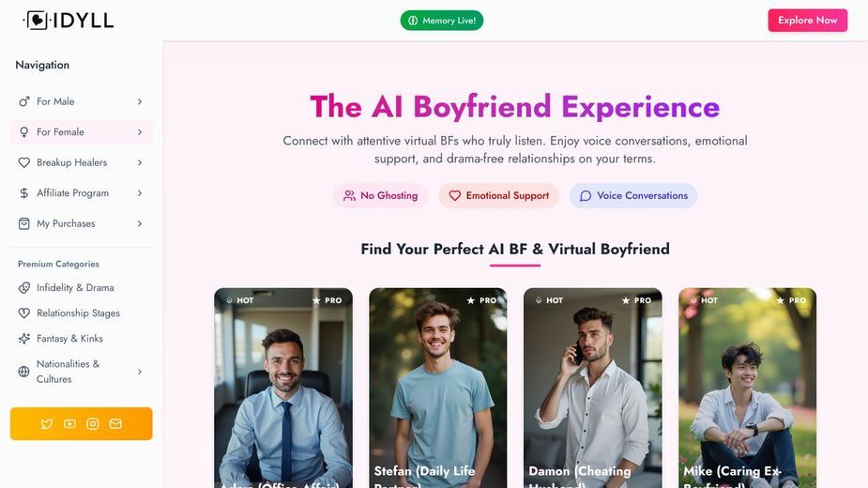Open the YouTube icon link
The image size is (868, 488).
(x=69, y=424)
